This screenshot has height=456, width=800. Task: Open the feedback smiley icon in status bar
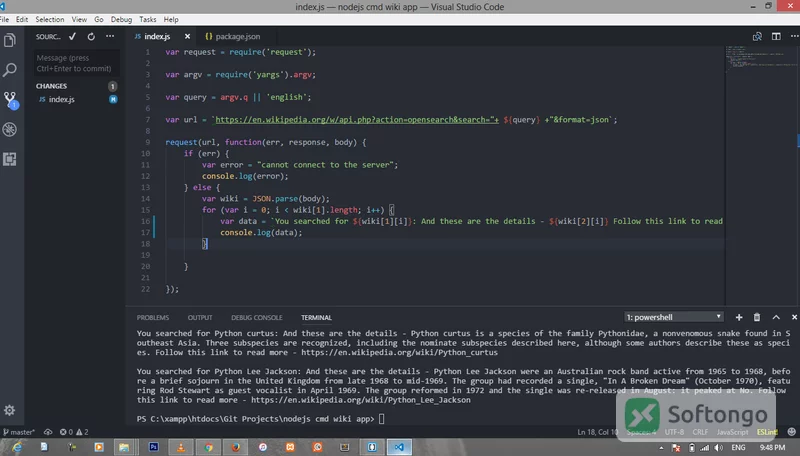(791, 432)
